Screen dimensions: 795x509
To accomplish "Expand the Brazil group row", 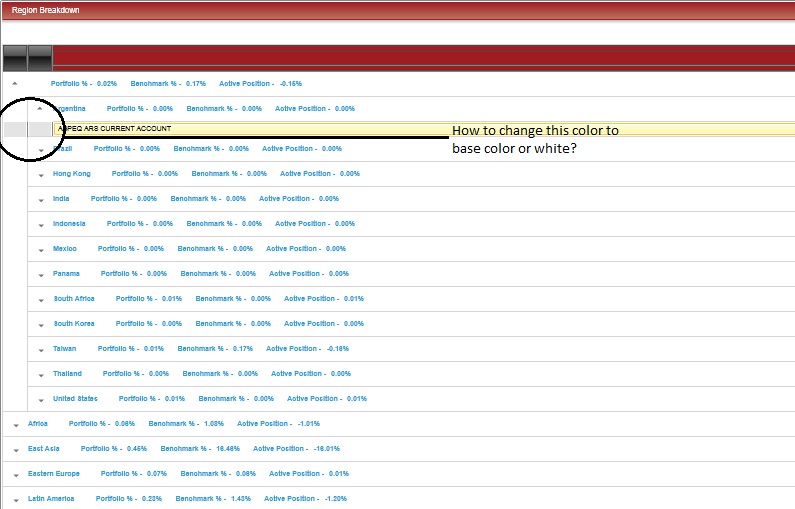I will (41, 150).
